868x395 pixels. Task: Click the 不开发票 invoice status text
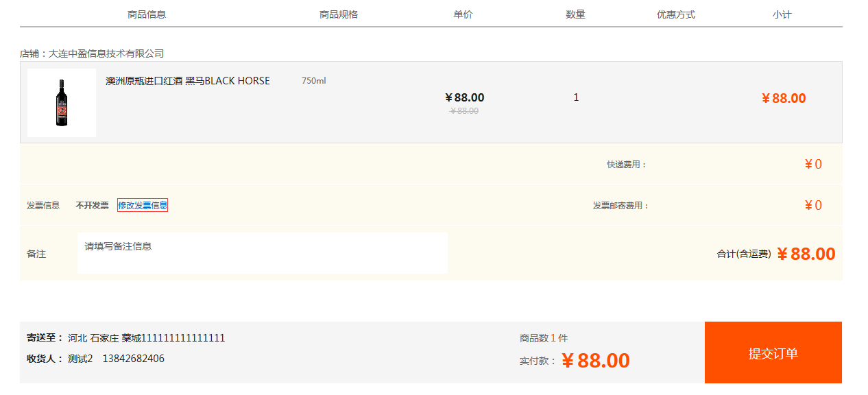(92, 205)
